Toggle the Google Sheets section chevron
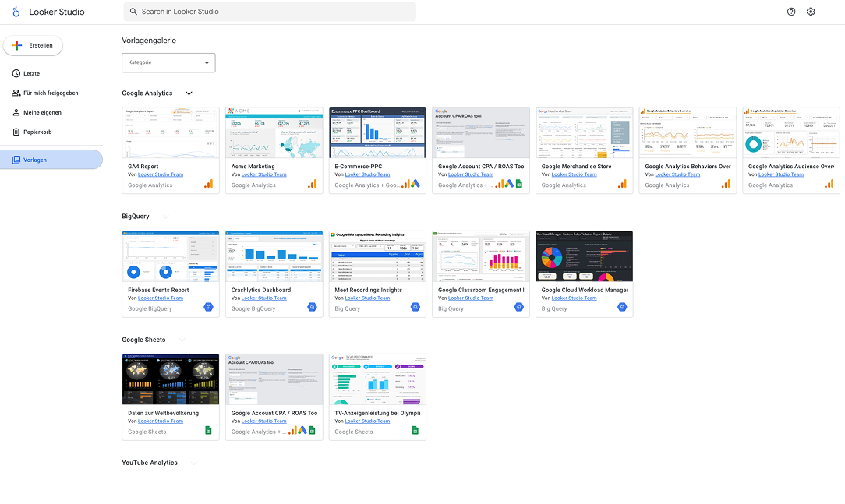 click(x=182, y=340)
